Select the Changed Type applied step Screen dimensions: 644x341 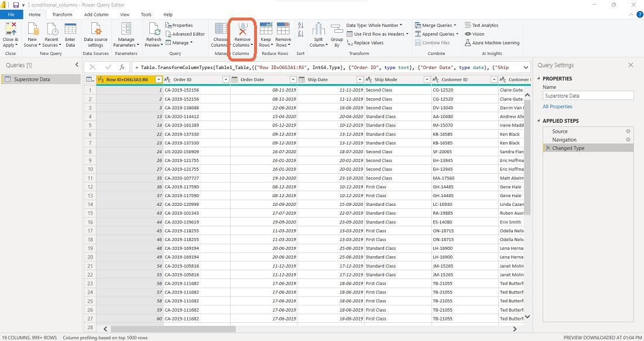pos(588,148)
